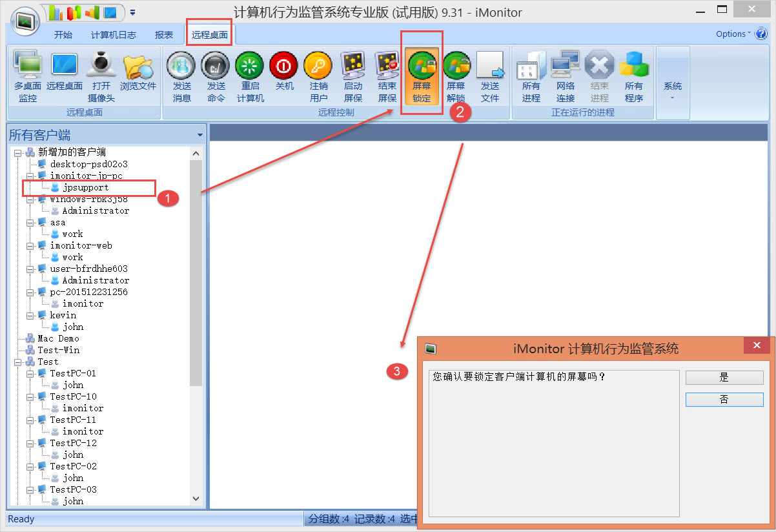This screenshot has width=776, height=532.
Task: Select 发送命令 send command icon
Action: pyautogui.click(x=216, y=78)
